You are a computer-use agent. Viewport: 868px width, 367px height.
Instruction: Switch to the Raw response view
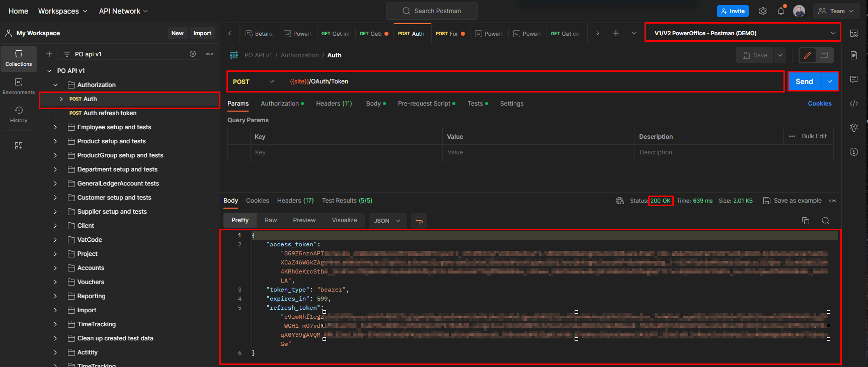coord(271,220)
